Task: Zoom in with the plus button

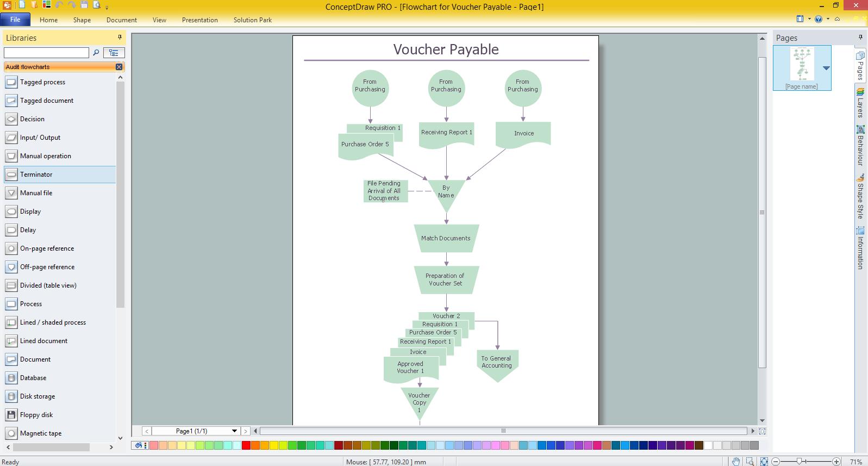Action: coord(836,462)
